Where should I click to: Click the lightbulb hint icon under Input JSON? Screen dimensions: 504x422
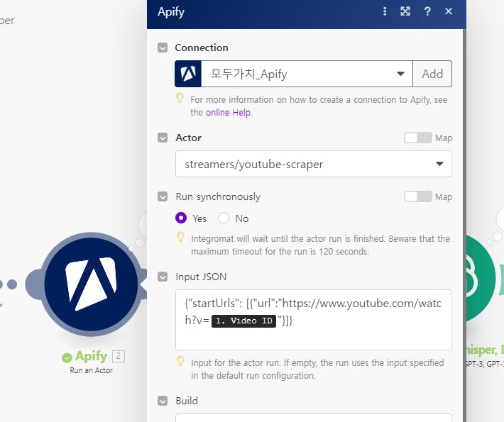click(x=180, y=361)
